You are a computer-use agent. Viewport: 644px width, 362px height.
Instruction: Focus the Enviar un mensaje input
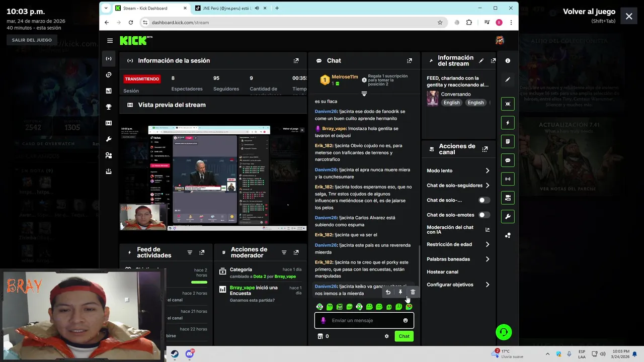click(x=364, y=320)
